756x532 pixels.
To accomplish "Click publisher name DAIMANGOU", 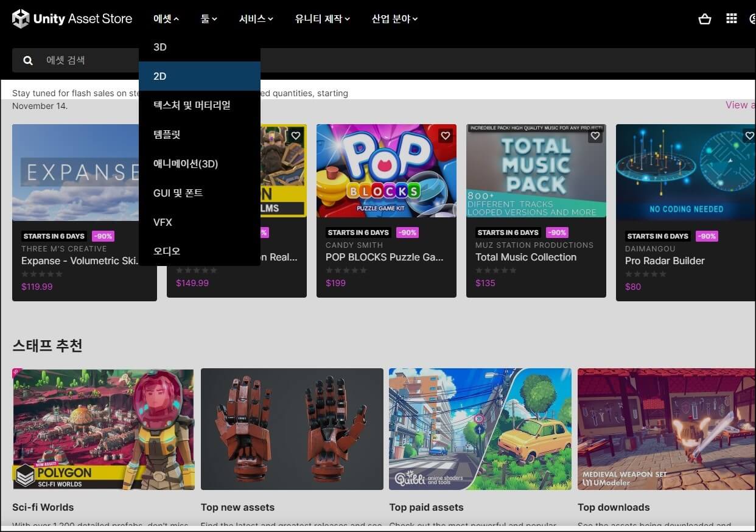I will click(650, 248).
